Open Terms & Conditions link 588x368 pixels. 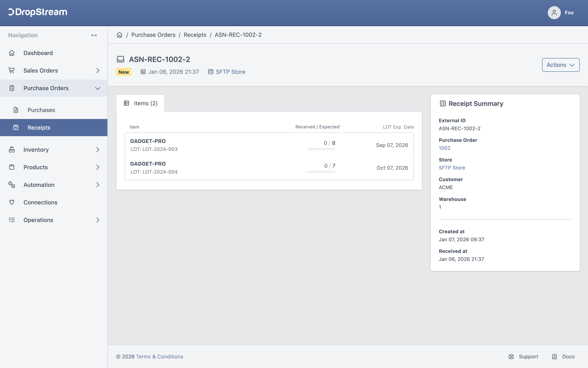point(159,357)
